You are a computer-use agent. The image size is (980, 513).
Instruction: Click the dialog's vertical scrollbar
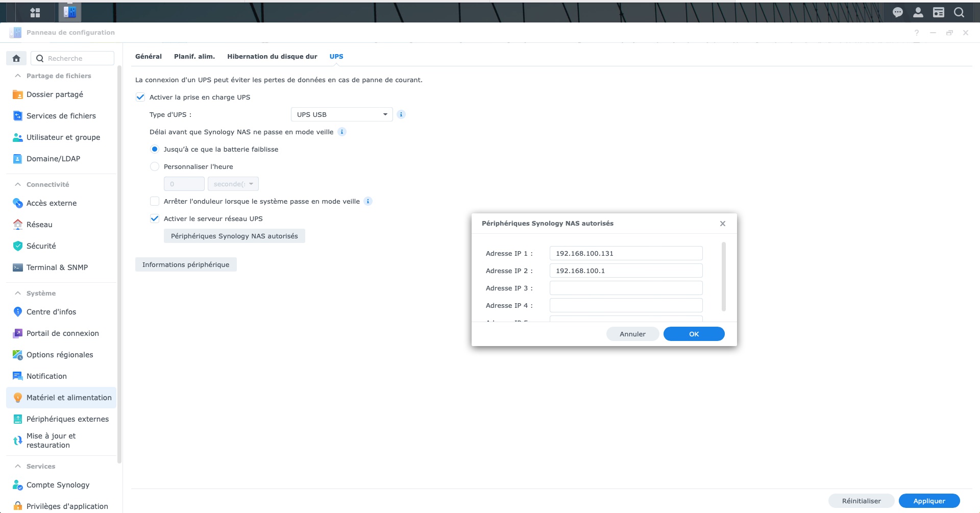point(723,277)
